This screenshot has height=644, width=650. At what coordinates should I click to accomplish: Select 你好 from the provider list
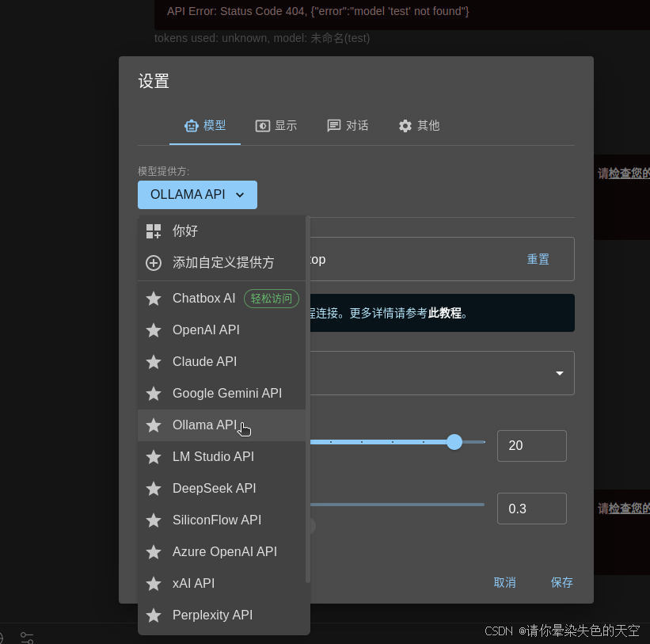(x=222, y=231)
